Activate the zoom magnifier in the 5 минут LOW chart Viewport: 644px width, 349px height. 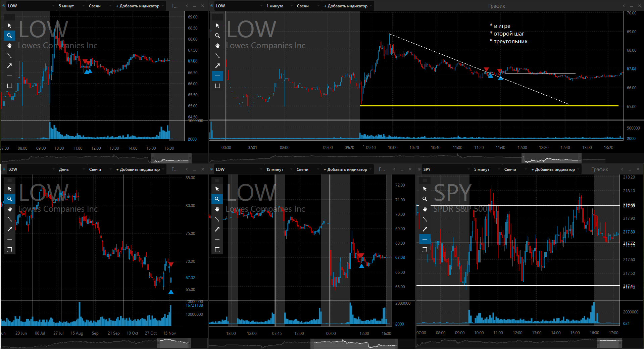pyautogui.click(x=9, y=36)
